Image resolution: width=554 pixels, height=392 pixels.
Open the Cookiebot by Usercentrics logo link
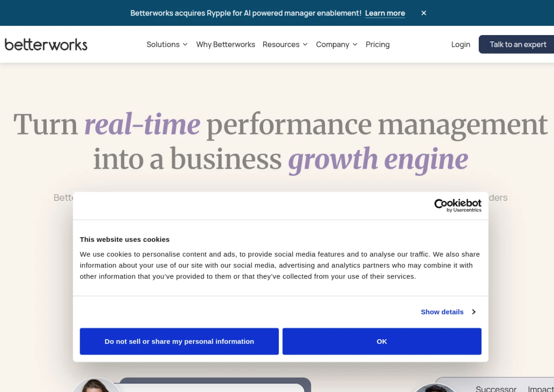[458, 206]
